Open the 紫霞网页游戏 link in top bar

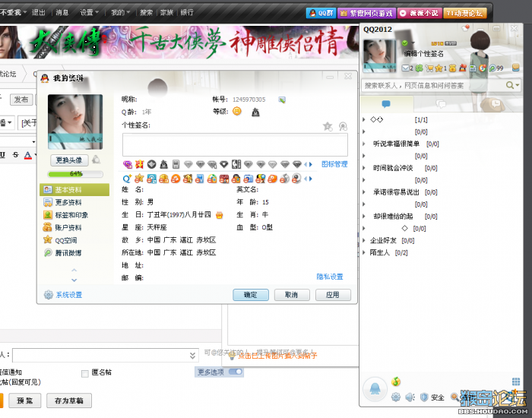366,13
